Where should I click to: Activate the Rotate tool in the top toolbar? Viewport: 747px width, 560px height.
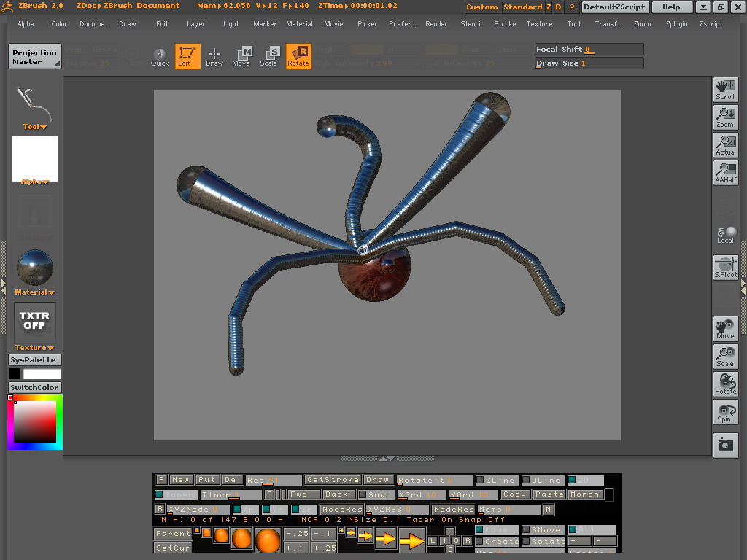pyautogui.click(x=298, y=56)
